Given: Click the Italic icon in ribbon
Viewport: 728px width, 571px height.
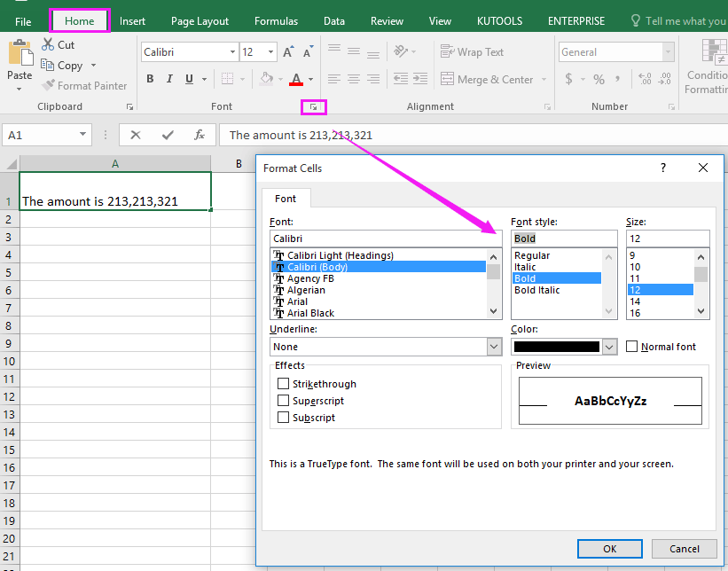Looking at the screenshot, I should coord(169,79).
